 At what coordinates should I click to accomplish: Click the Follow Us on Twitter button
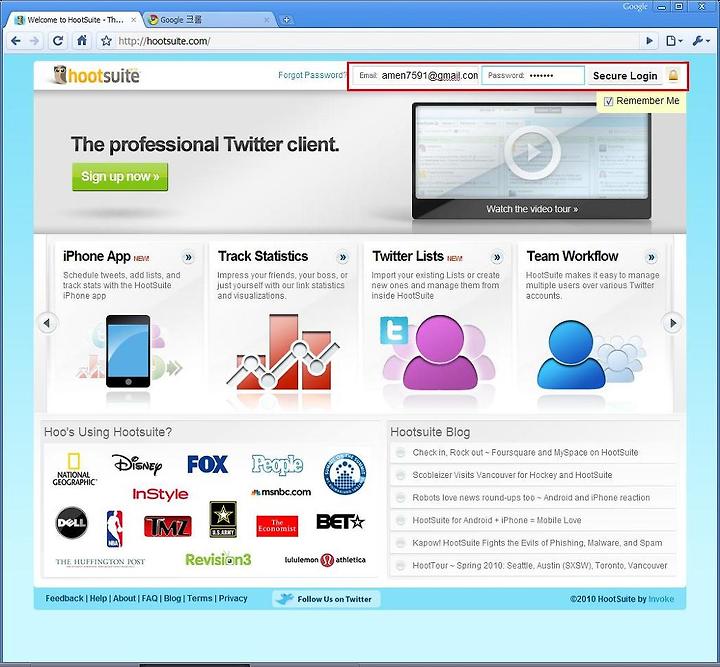(326, 599)
